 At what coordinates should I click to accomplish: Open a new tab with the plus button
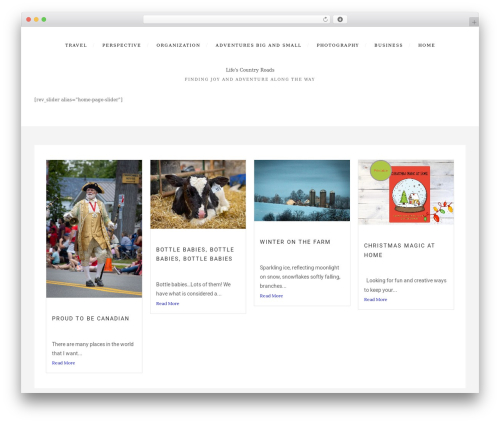pyautogui.click(x=474, y=22)
